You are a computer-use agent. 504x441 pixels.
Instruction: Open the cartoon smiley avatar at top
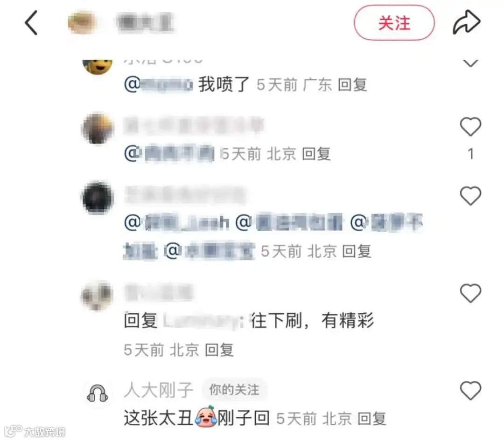tap(98, 66)
